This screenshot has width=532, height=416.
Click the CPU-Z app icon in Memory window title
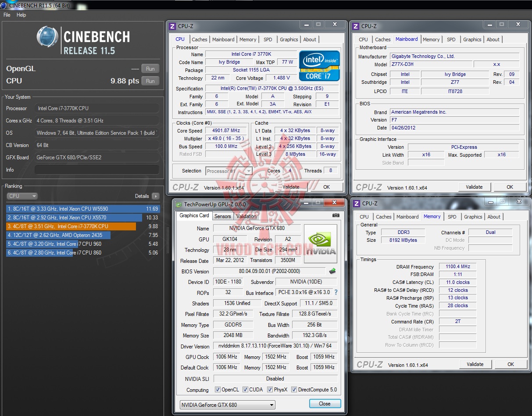click(x=357, y=203)
